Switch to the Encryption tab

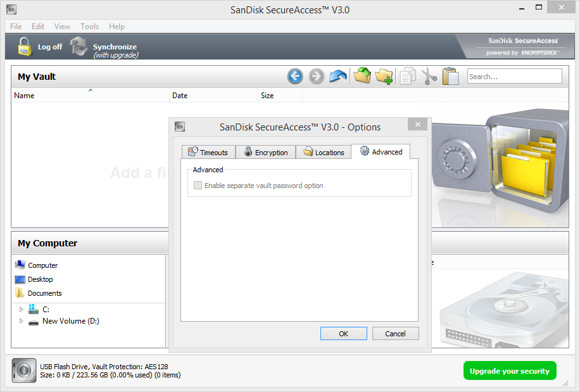[265, 152]
